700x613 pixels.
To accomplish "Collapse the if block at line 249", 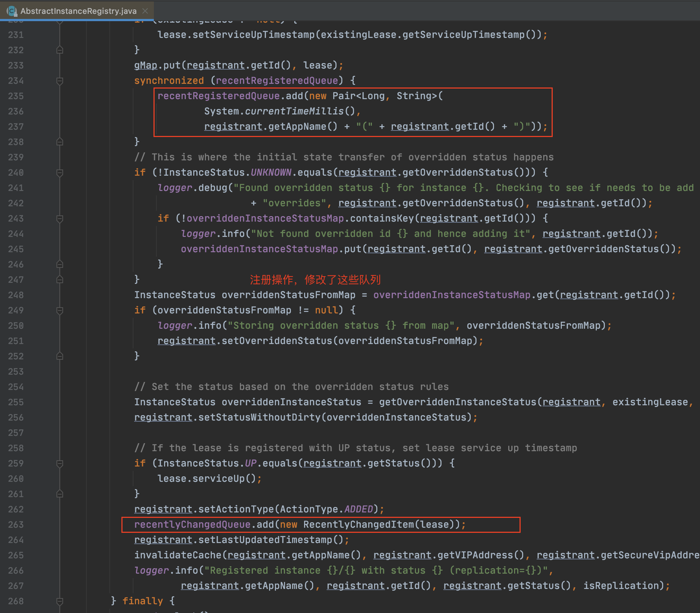I will click(60, 310).
